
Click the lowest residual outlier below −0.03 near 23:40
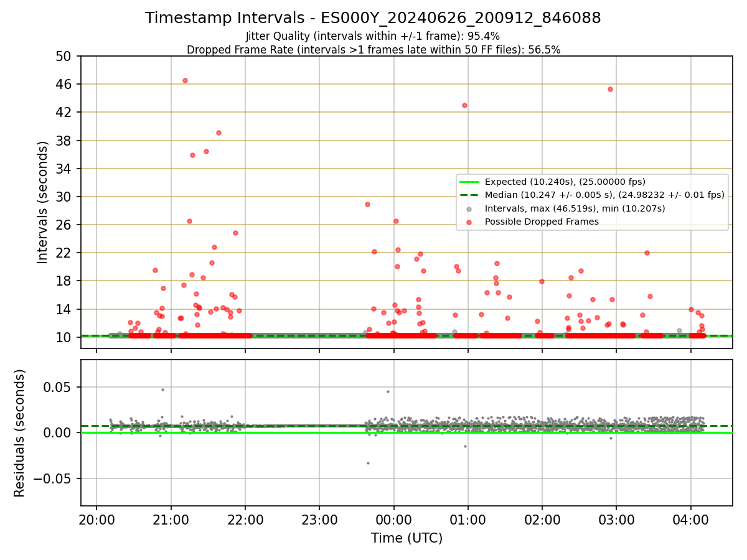368,463
